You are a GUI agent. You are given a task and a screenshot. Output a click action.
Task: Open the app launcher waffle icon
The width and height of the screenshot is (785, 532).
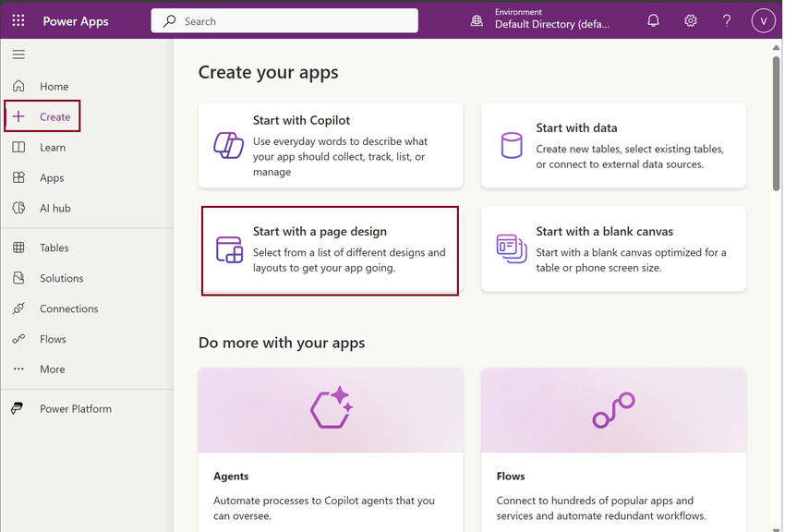click(x=18, y=20)
